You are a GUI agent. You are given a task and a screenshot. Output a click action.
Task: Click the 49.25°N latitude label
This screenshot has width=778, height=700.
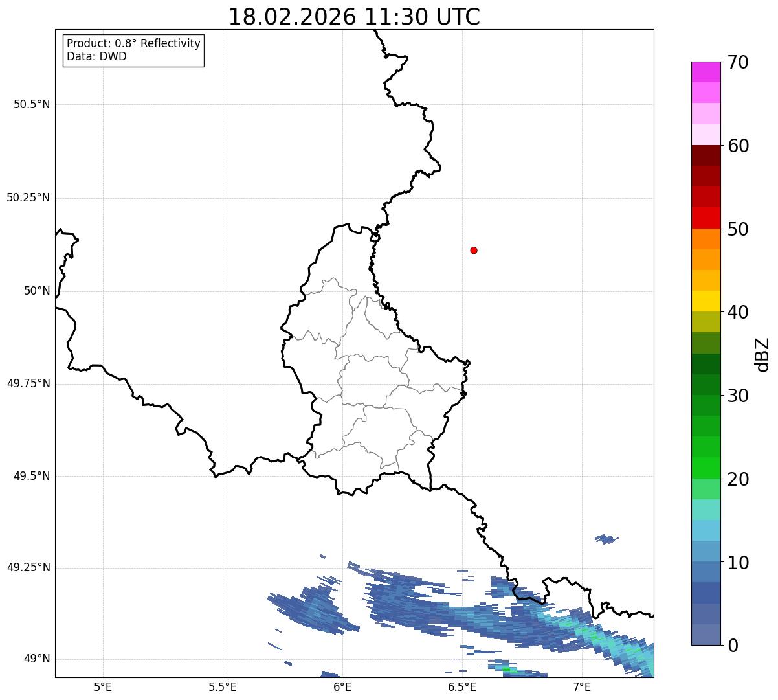point(28,568)
